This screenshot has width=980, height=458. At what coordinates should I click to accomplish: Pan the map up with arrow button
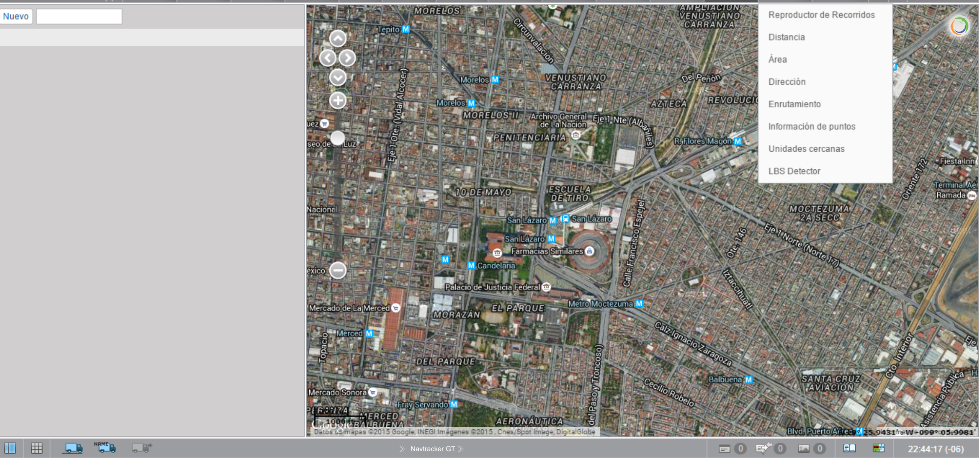pyautogui.click(x=338, y=38)
